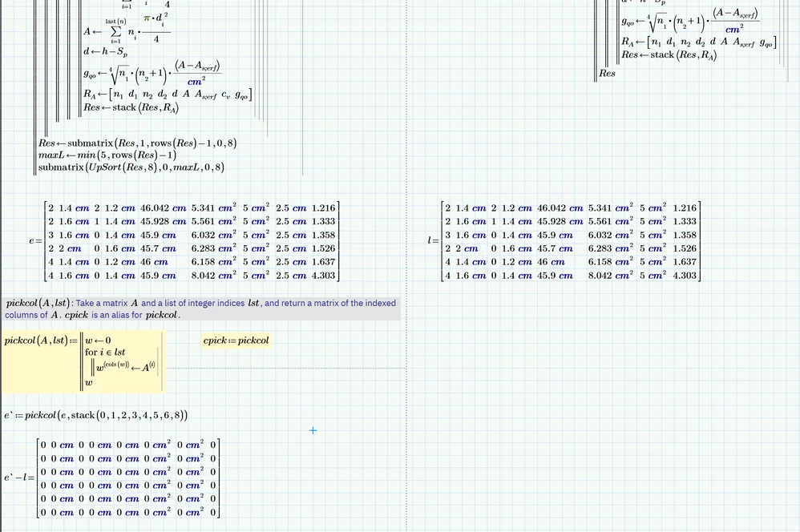Screen dimensions: 800x532
Task: Click Res←stack(Res,R_A) in left program
Action: 131,107
